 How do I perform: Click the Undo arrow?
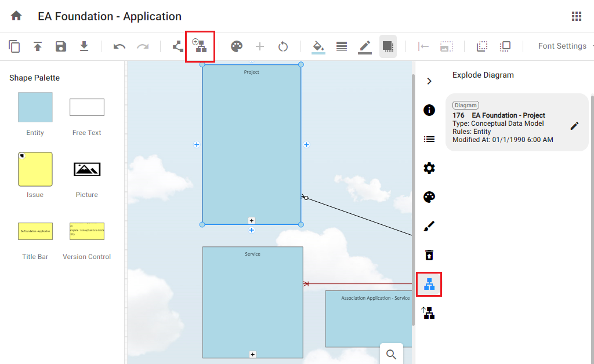[x=119, y=46]
